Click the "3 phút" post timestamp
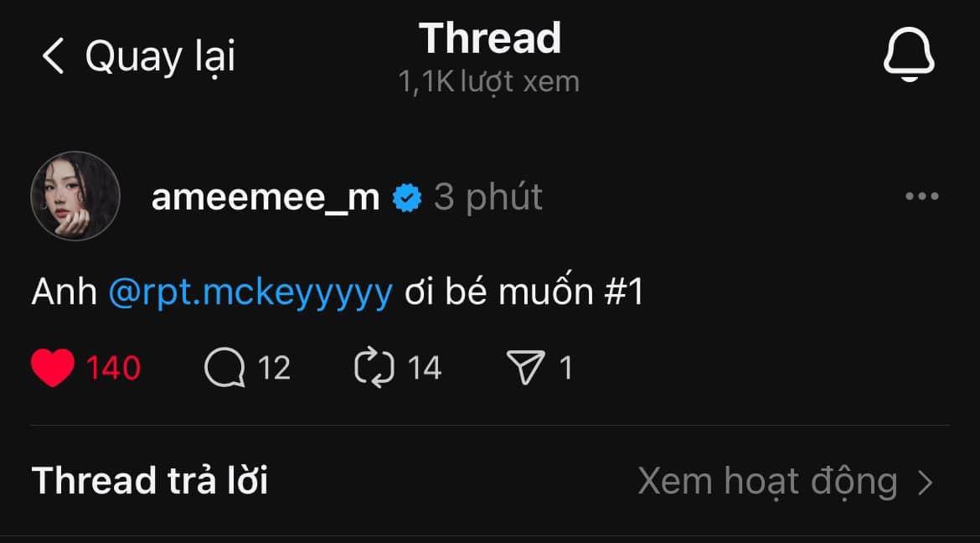Screen dimensions: 980x543 488,198
